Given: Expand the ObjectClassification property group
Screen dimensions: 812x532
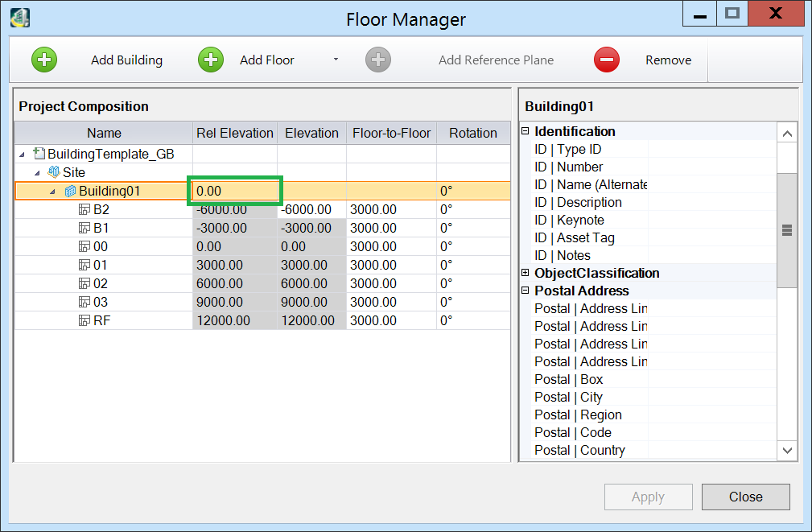Looking at the screenshot, I should click(x=526, y=273).
